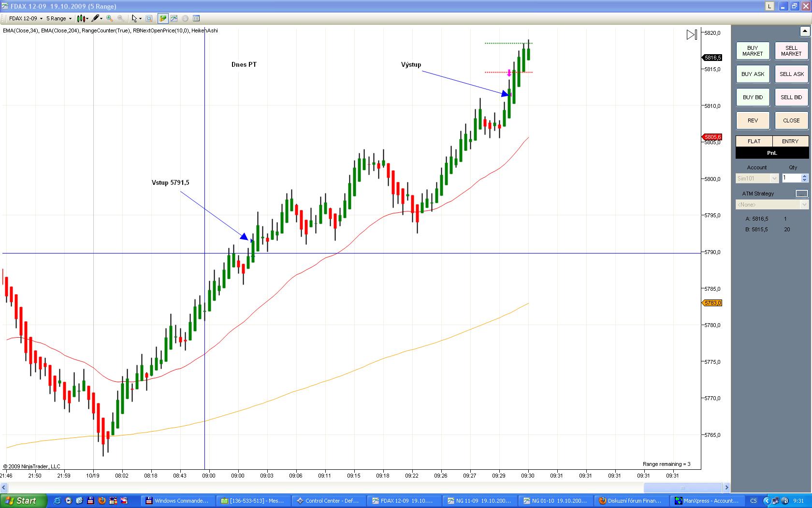Launch Internet Explorer from quick launch
This screenshot has width=812, height=508.
57,501
